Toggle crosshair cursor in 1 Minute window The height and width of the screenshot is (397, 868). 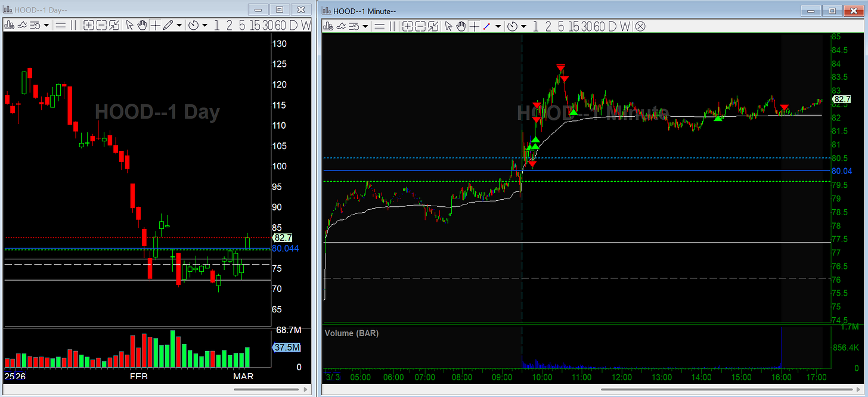[x=475, y=26]
